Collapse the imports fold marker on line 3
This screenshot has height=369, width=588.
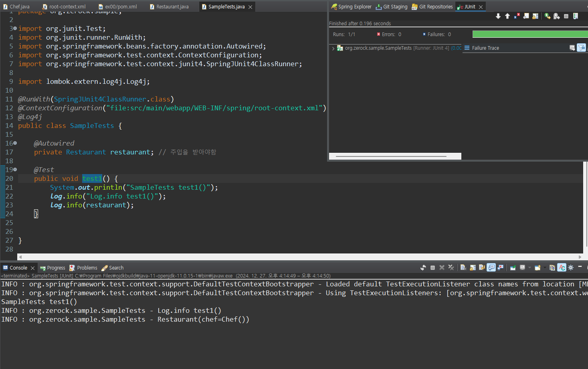tap(15, 28)
